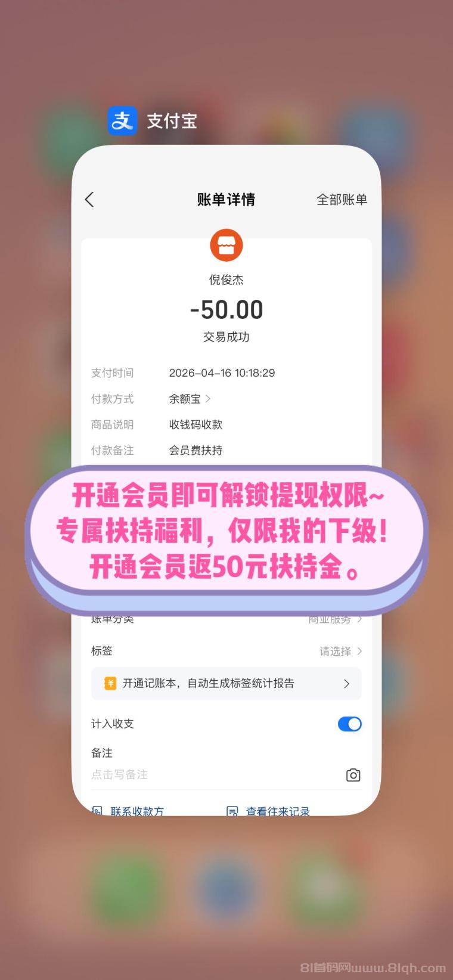Tap 联系收款方 link
The image size is (453, 980).
pyautogui.click(x=137, y=811)
